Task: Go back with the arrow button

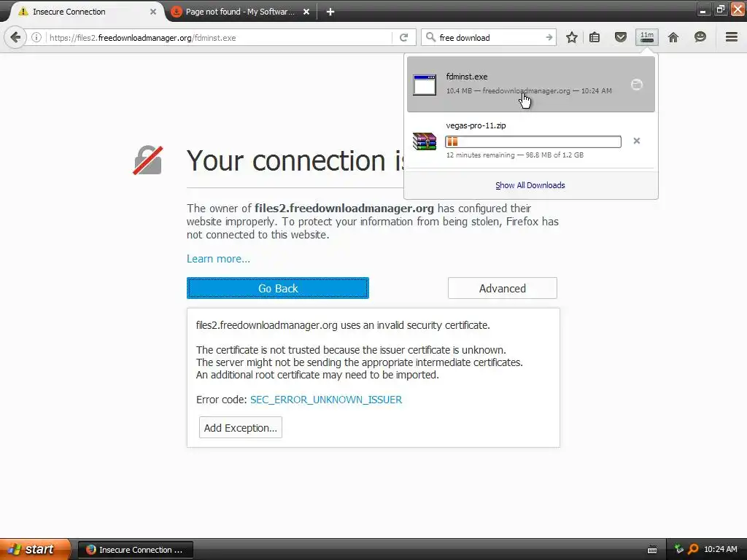Action: coord(15,37)
